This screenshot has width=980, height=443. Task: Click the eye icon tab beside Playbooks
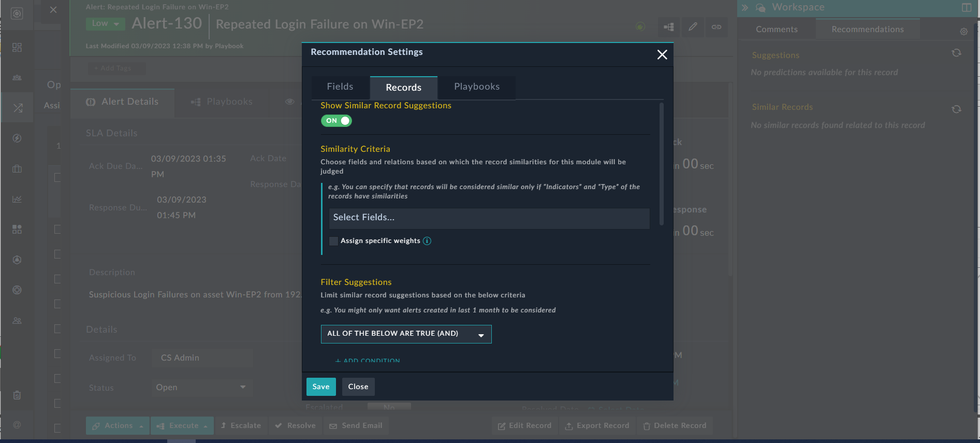[x=290, y=102]
